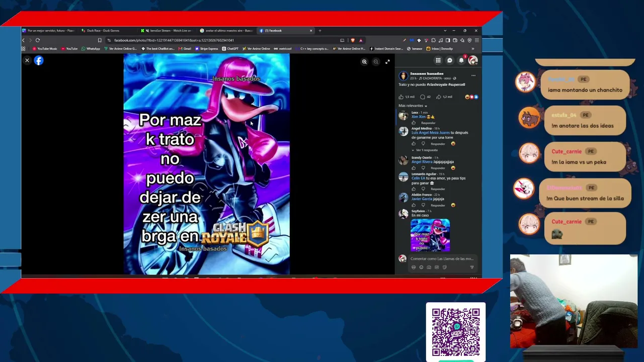Open Luis Angel Meza Juares profile link

431,133
